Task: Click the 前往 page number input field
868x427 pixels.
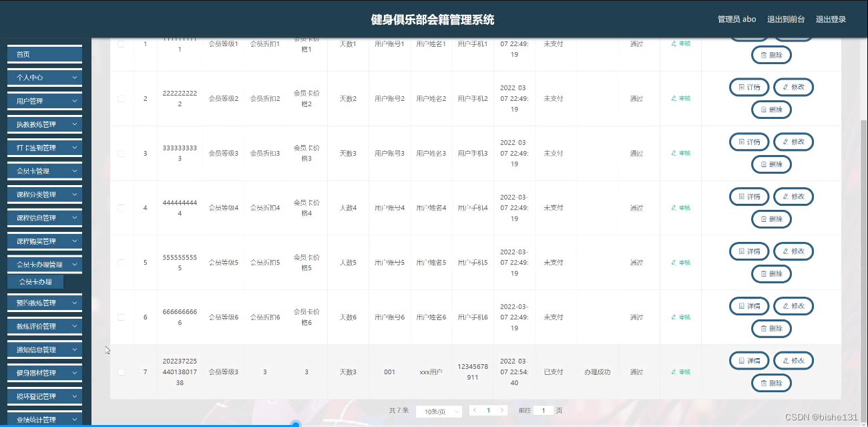Action: [x=542, y=411]
